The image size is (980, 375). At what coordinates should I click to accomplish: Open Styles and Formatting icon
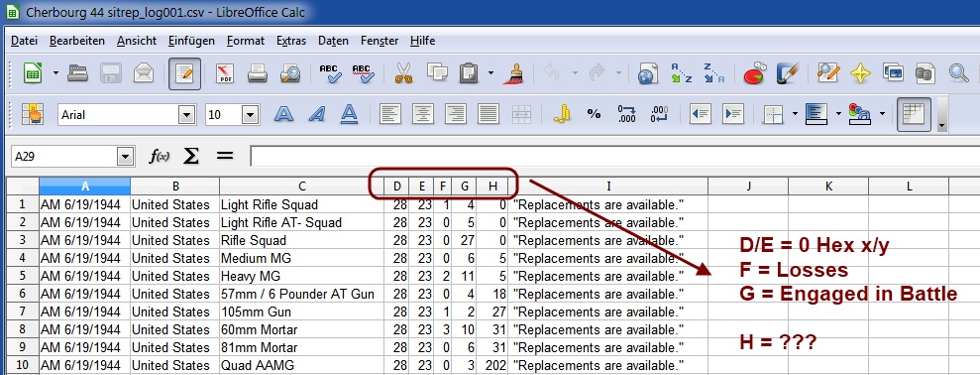[x=32, y=114]
